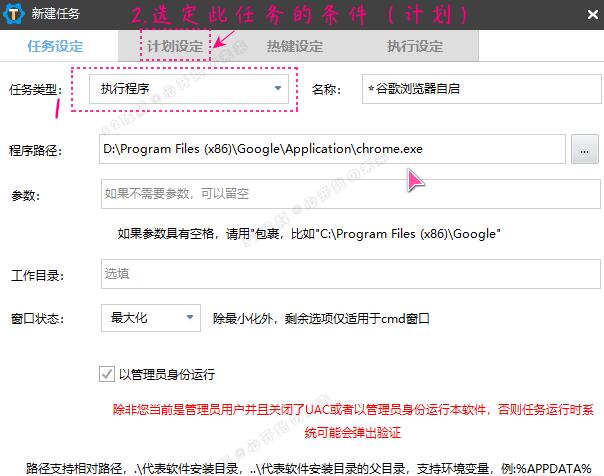
Task: Go to the 执行设定 tab
Action: tap(415, 46)
